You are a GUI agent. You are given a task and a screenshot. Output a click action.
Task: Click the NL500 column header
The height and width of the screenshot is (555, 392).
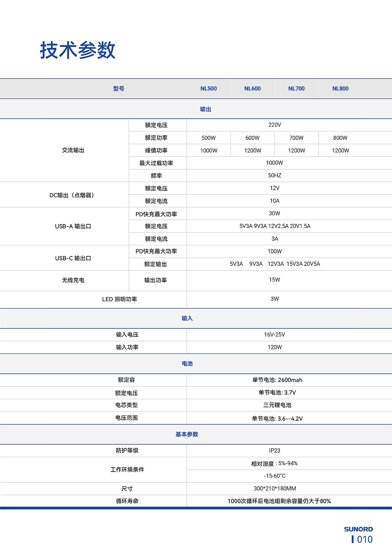(209, 89)
